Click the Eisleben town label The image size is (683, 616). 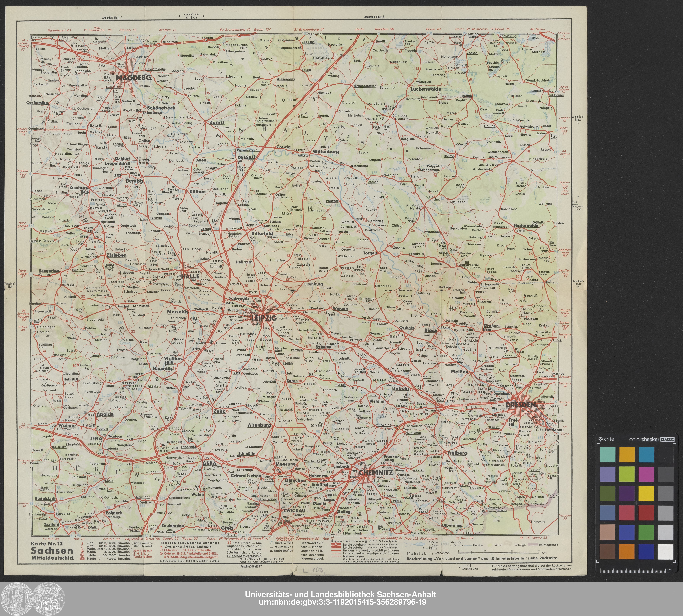click(x=117, y=255)
